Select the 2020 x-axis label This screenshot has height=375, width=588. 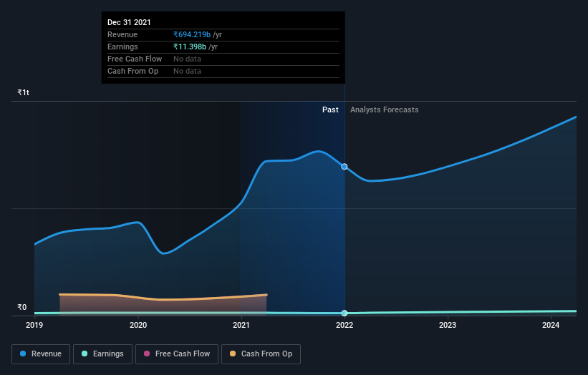[x=138, y=326]
